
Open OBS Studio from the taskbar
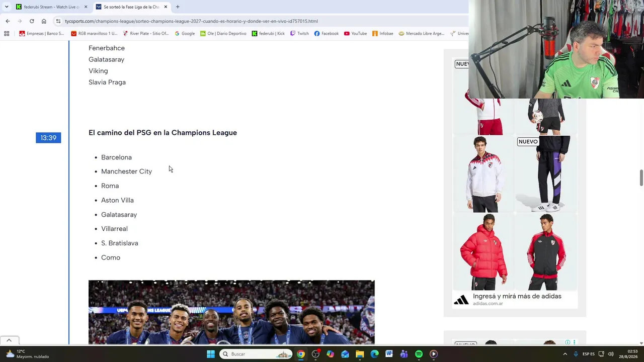pyautogui.click(x=315, y=354)
